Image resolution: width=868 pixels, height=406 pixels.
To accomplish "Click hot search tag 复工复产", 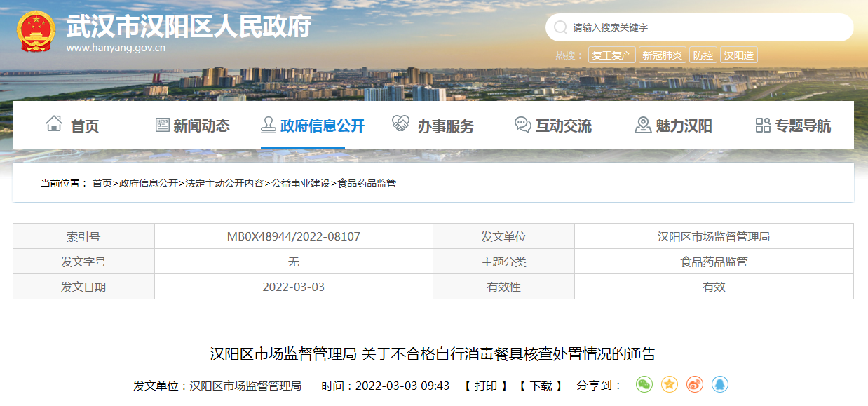I will pos(612,55).
